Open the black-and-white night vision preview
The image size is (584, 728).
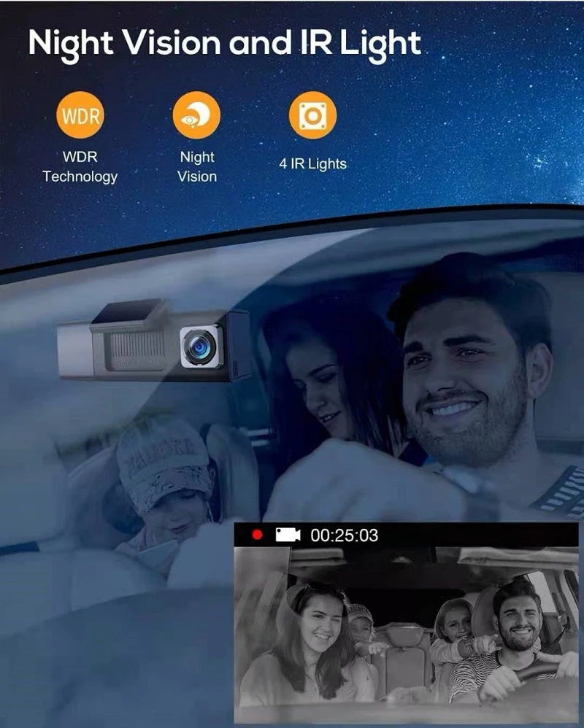coord(406,635)
